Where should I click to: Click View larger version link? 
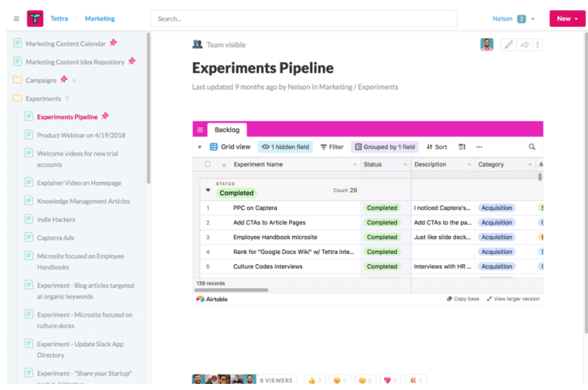tap(513, 299)
